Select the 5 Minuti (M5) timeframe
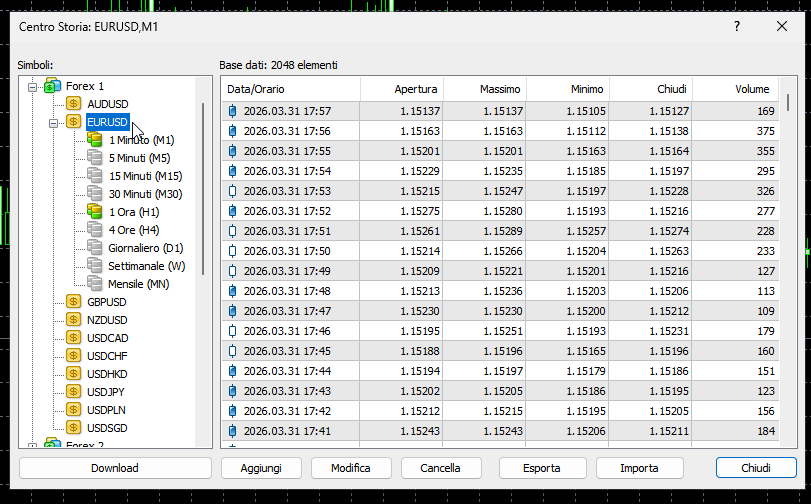Viewport: 811px width, 504px height. point(140,158)
